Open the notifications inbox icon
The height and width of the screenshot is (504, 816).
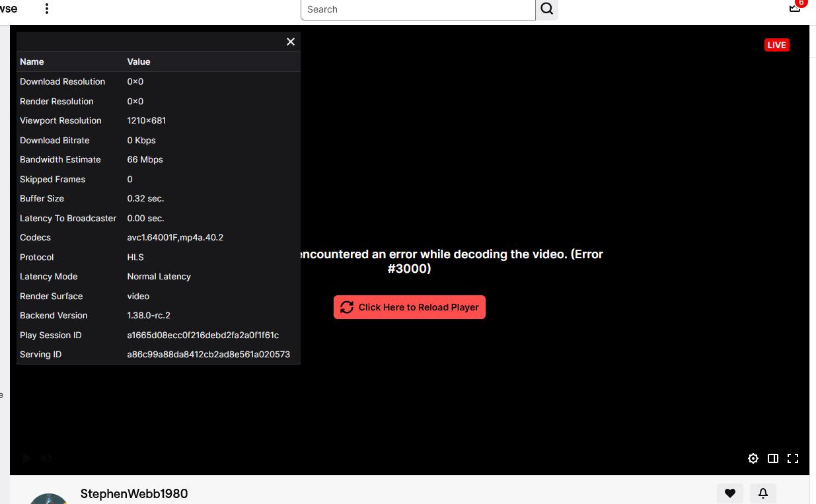[x=795, y=7]
